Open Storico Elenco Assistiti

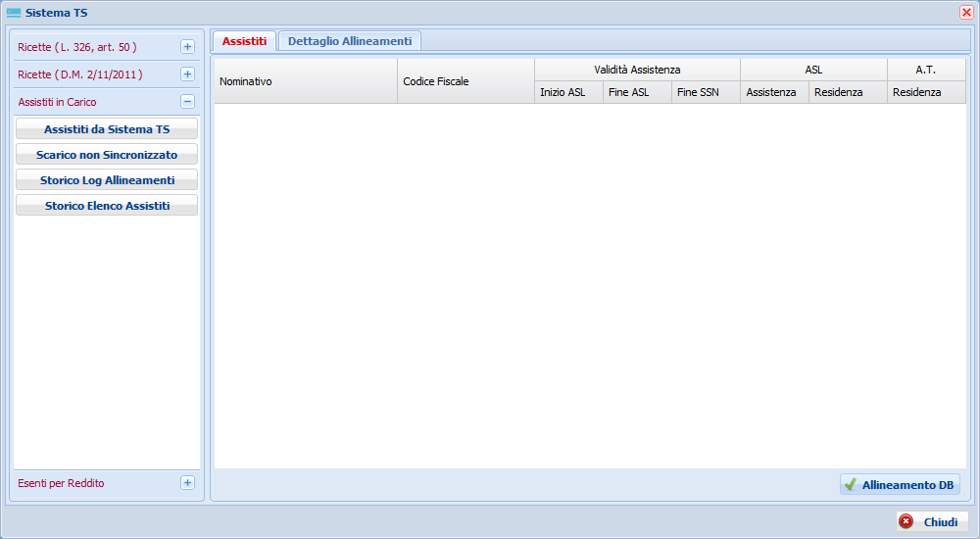(107, 206)
